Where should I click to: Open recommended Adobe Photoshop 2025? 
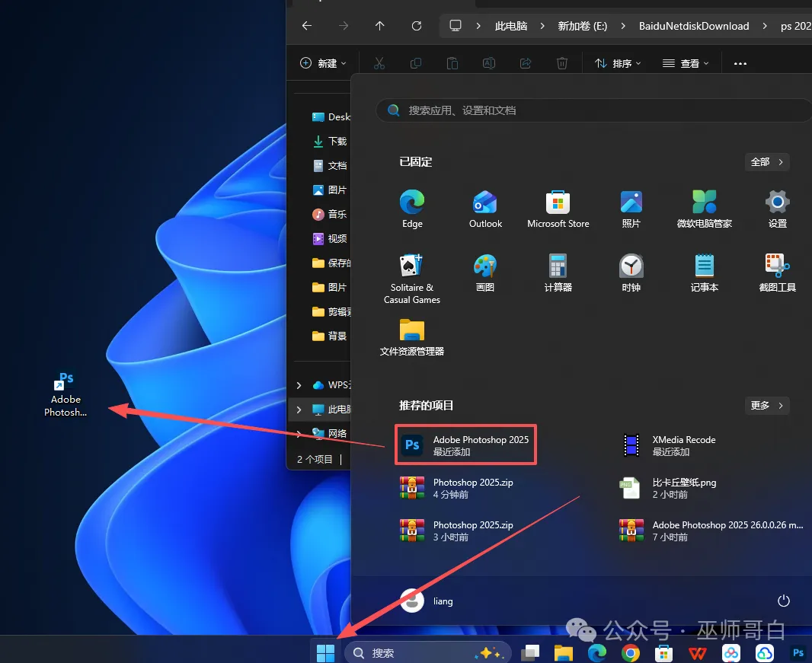click(465, 445)
